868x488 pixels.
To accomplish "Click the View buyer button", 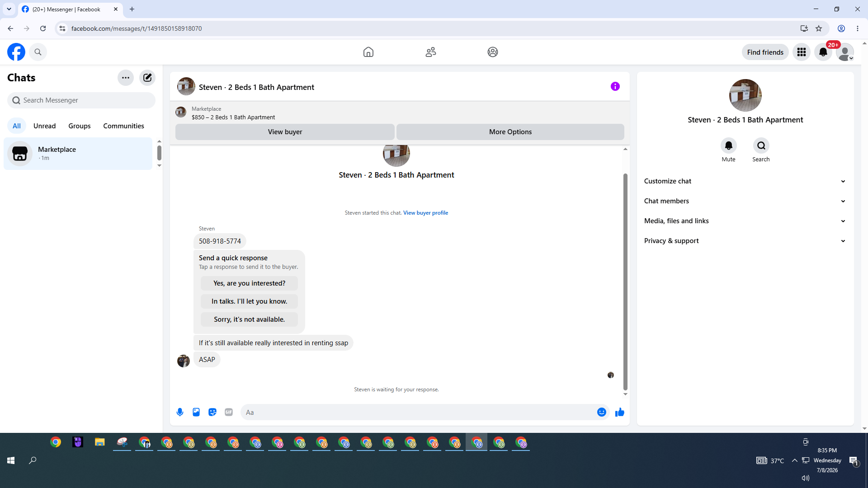I will [x=285, y=132].
